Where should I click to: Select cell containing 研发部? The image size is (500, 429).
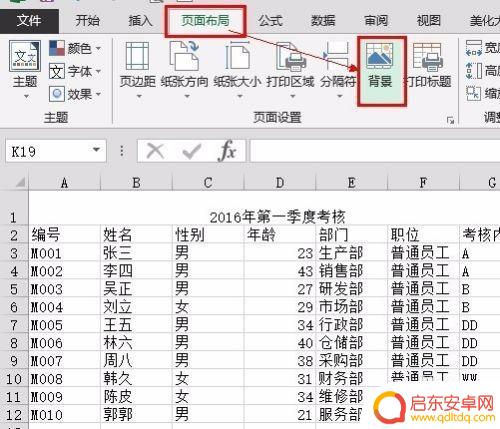click(x=351, y=289)
